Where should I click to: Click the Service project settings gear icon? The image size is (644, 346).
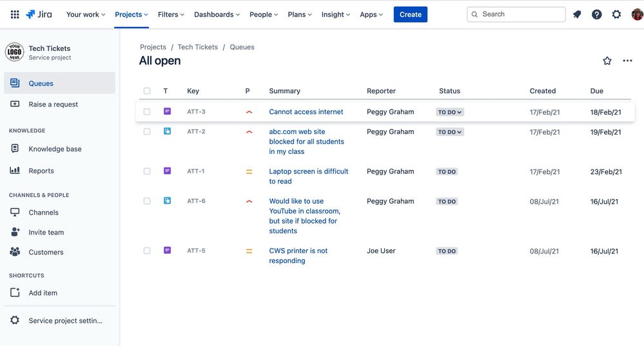(15, 320)
